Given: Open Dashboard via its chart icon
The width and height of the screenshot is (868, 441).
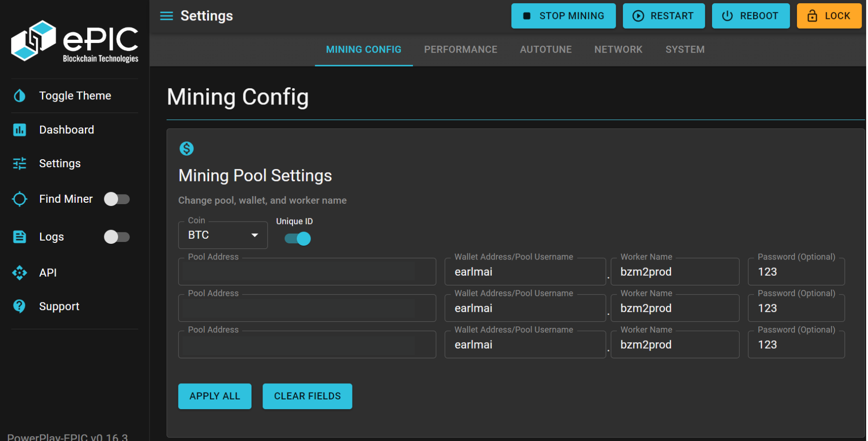Looking at the screenshot, I should pos(19,130).
